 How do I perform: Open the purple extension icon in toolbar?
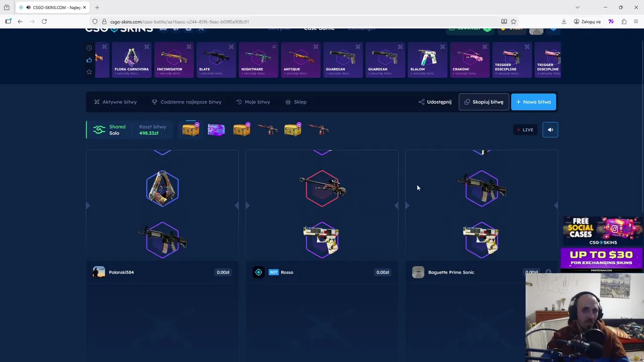coord(611,22)
